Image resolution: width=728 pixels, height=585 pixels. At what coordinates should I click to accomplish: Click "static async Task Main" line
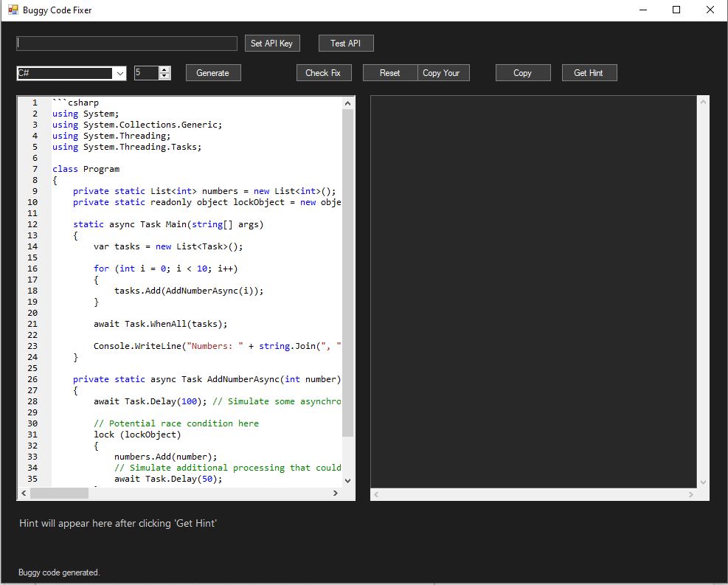coord(168,225)
